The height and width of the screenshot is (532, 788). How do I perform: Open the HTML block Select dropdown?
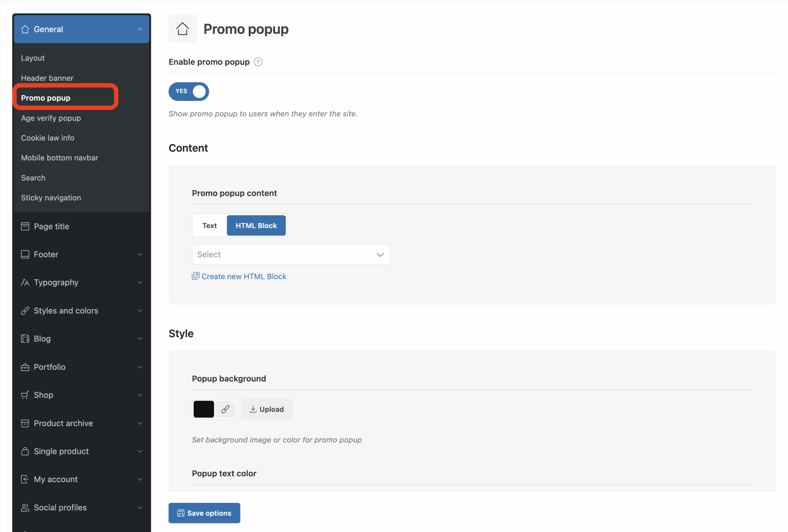pyautogui.click(x=291, y=255)
